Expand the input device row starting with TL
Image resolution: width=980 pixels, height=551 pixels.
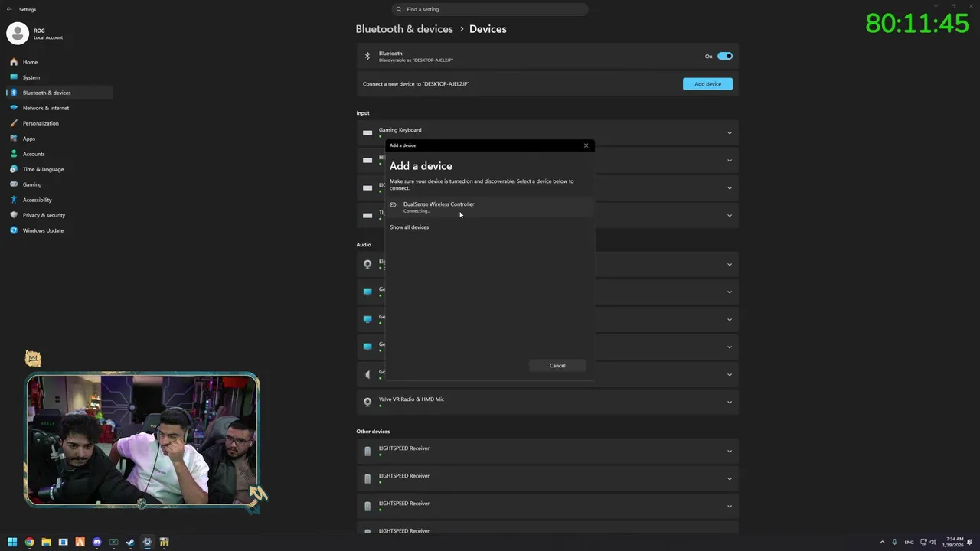click(730, 216)
